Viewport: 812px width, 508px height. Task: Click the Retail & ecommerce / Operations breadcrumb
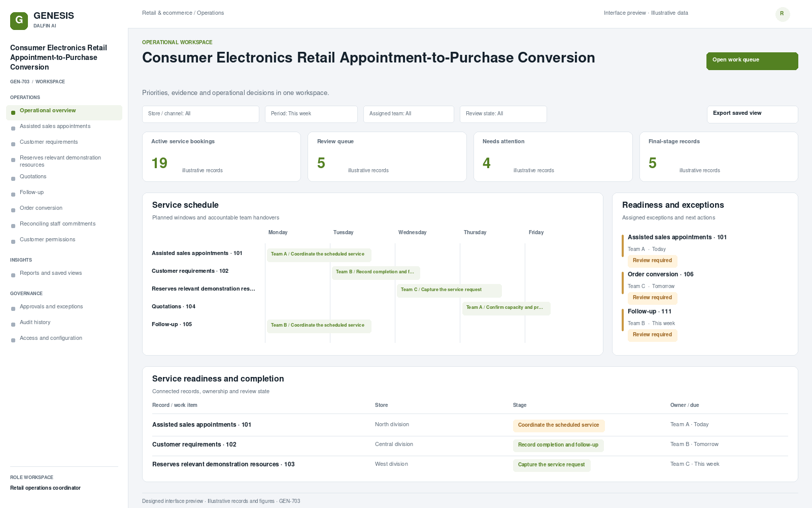pyautogui.click(x=183, y=13)
